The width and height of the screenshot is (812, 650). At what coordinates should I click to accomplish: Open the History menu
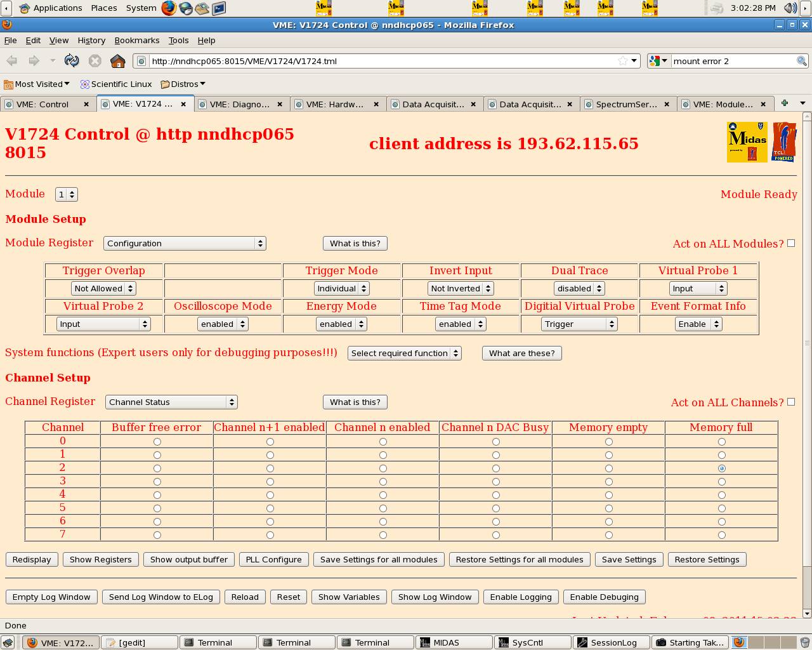point(91,40)
